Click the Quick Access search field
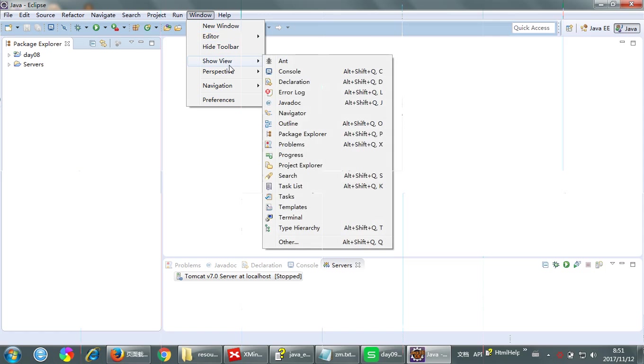The width and height of the screenshot is (644, 364). (533, 28)
